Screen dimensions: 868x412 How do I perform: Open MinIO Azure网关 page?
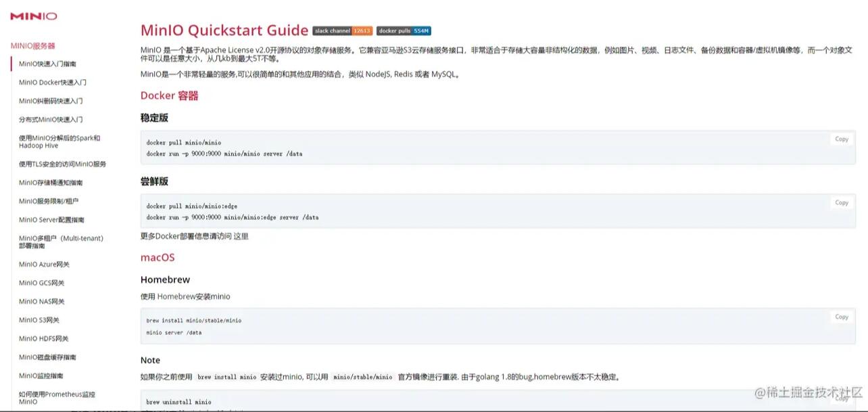coord(44,265)
